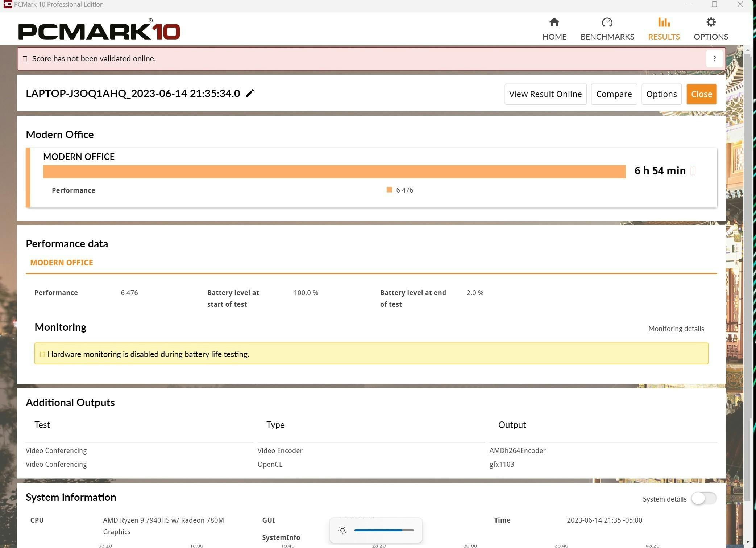
Task: Click the warning icon in validation banner
Action: click(x=25, y=59)
